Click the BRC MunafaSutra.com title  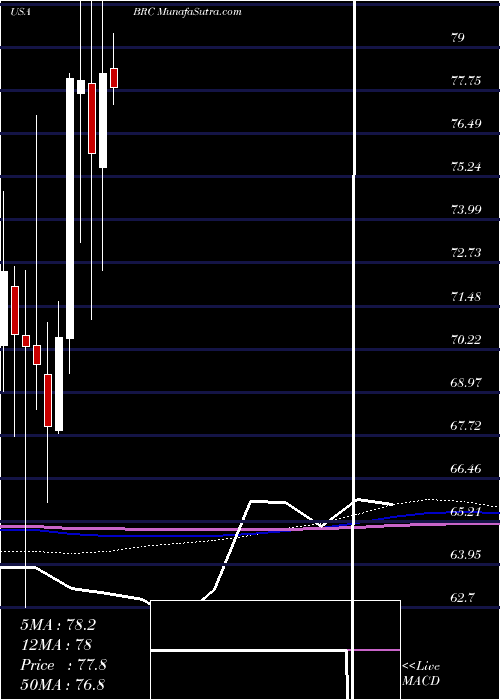[x=187, y=12]
